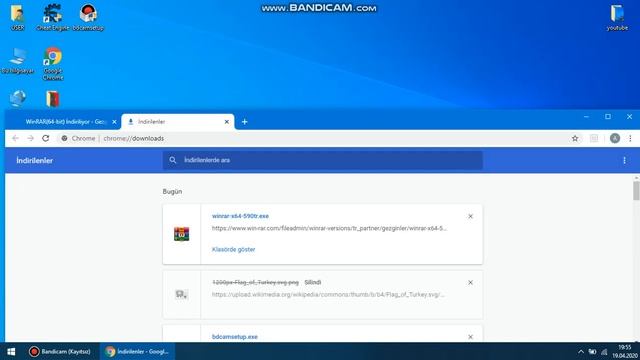Click the Bugün date label

click(172, 191)
